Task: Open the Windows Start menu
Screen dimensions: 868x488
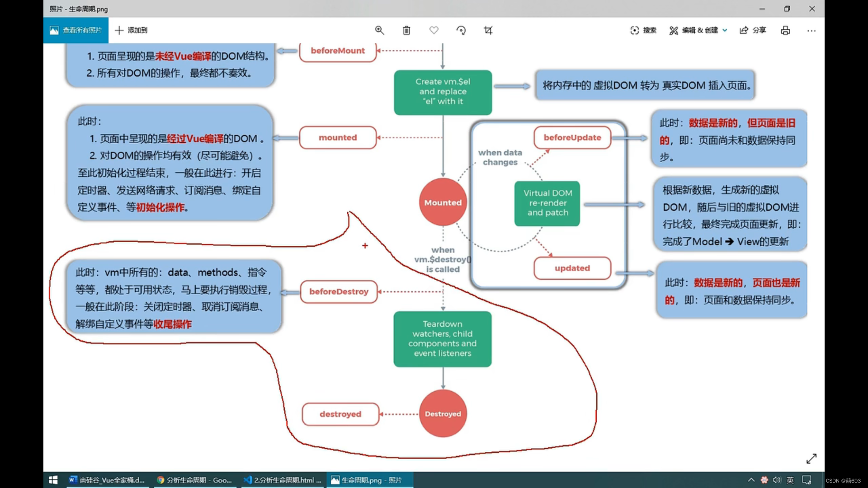Action: (x=53, y=480)
